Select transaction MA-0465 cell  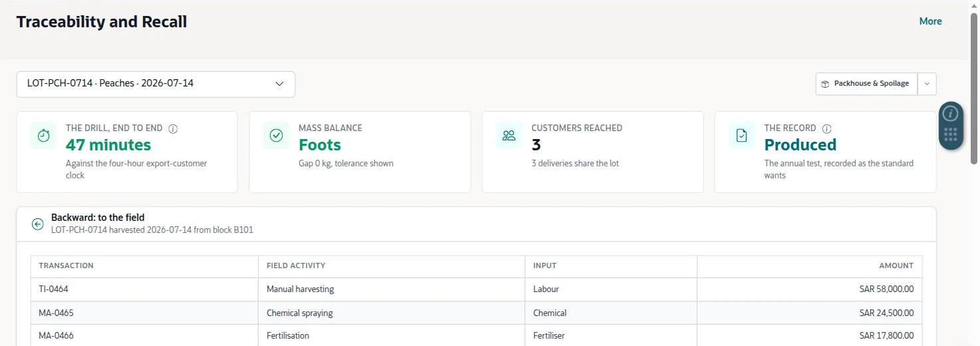pos(144,313)
